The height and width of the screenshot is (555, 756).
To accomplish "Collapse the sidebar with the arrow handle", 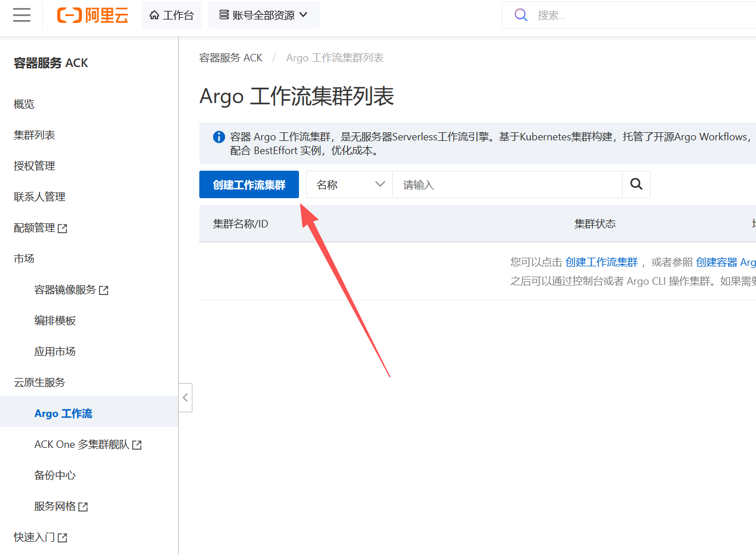I will tap(186, 397).
